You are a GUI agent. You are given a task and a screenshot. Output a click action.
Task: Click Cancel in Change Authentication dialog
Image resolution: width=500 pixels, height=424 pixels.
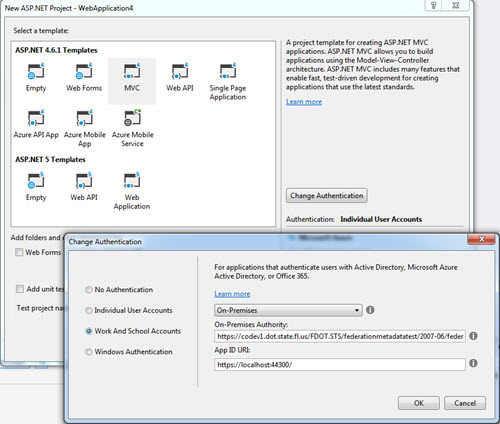pos(465,403)
